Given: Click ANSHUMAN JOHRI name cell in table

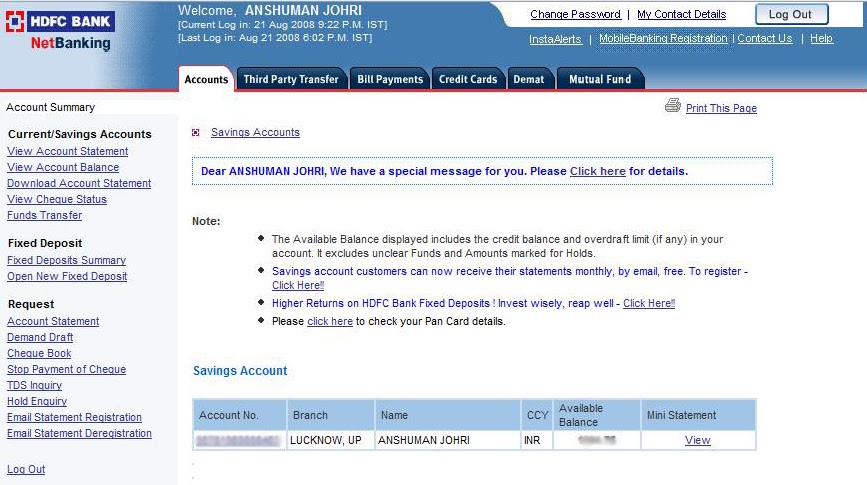Looking at the screenshot, I should 447,440.
